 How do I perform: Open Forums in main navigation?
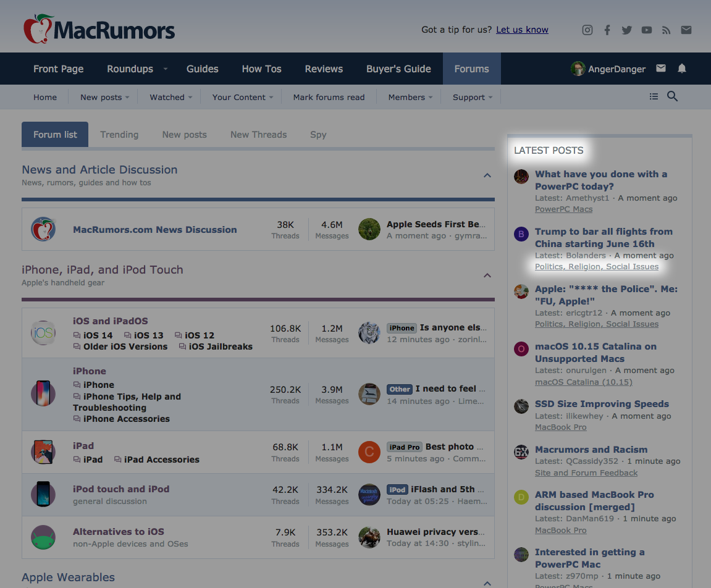tap(471, 69)
